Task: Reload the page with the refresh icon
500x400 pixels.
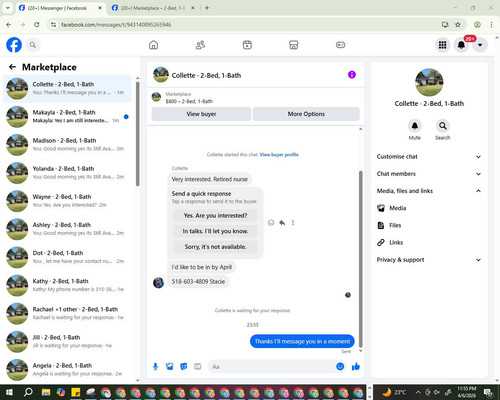Action: (x=37, y=25)
